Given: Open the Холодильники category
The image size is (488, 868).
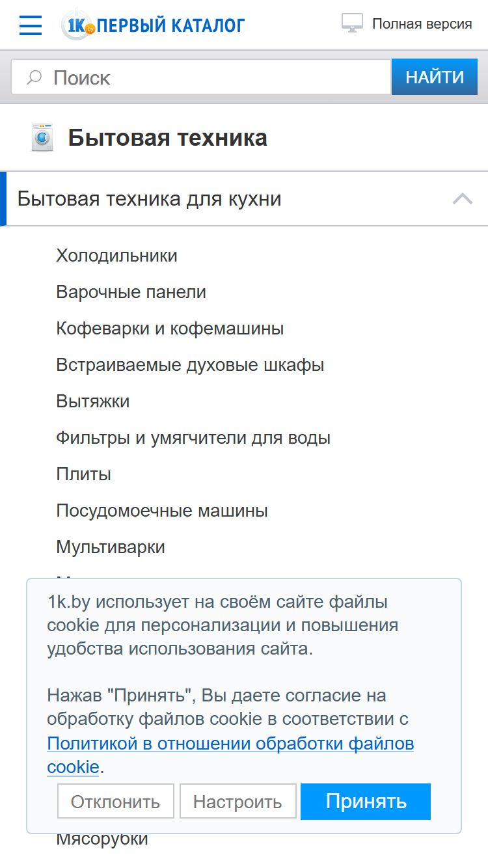Looking at the screenshot, I should tap(116, 256).
